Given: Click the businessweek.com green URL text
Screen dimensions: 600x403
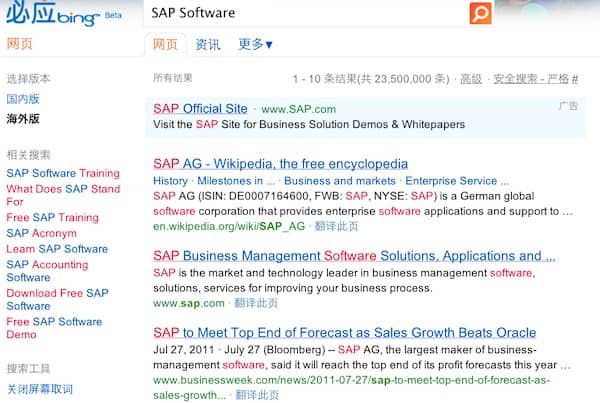Looking at the screenshot, I should [351, 387].
